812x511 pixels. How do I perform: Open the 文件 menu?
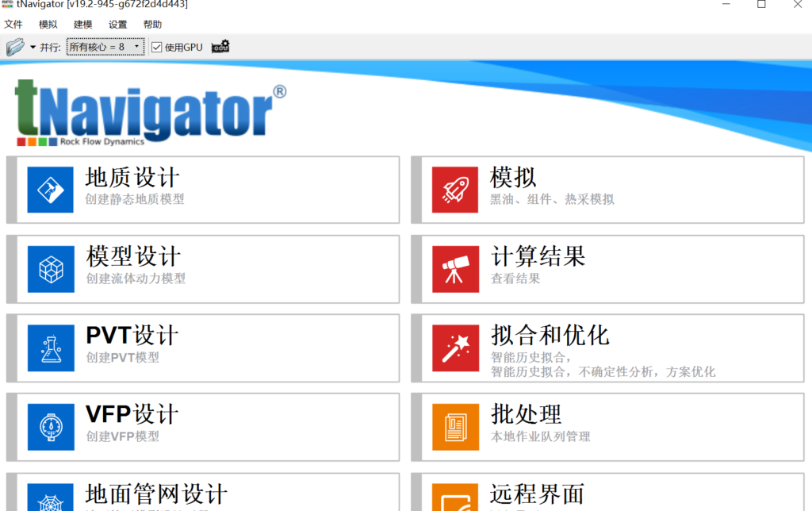(13, 25)
